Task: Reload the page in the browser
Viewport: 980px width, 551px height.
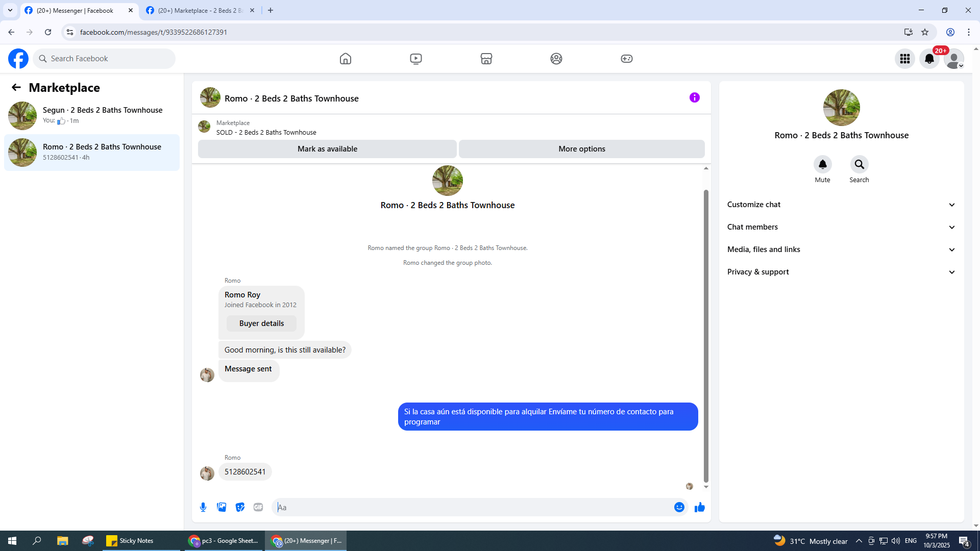Action: 48,32
